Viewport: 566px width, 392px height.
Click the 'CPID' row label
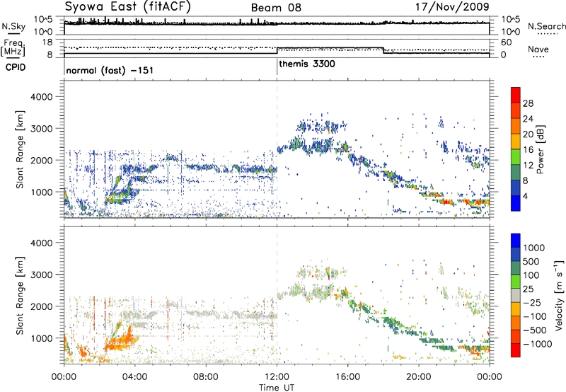16,67
